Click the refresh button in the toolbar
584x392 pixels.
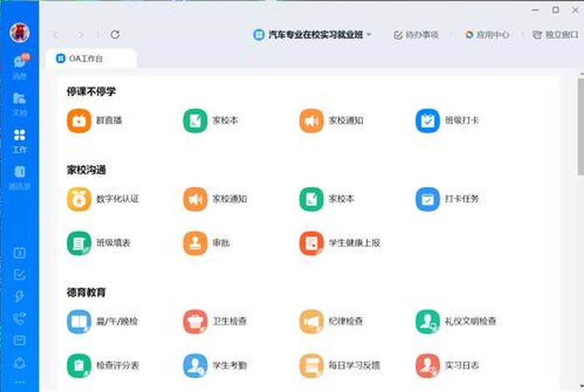[x=115, y=35]
